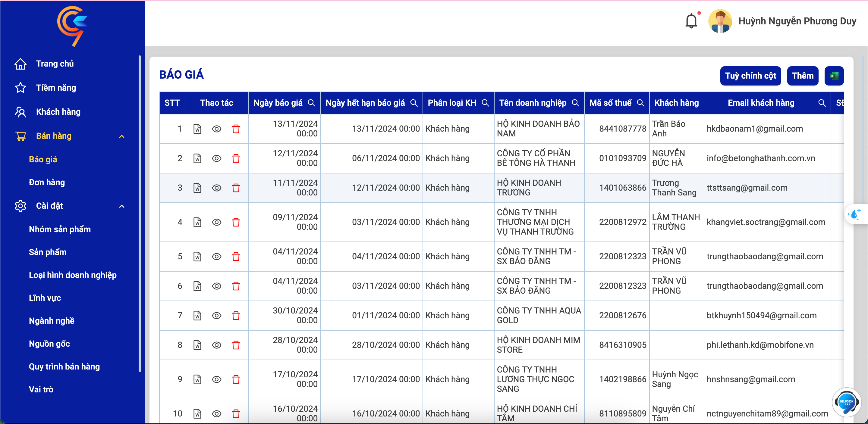Delete the HỘ KINH DOANH TRƯƠNG quote

coord(236,188)
